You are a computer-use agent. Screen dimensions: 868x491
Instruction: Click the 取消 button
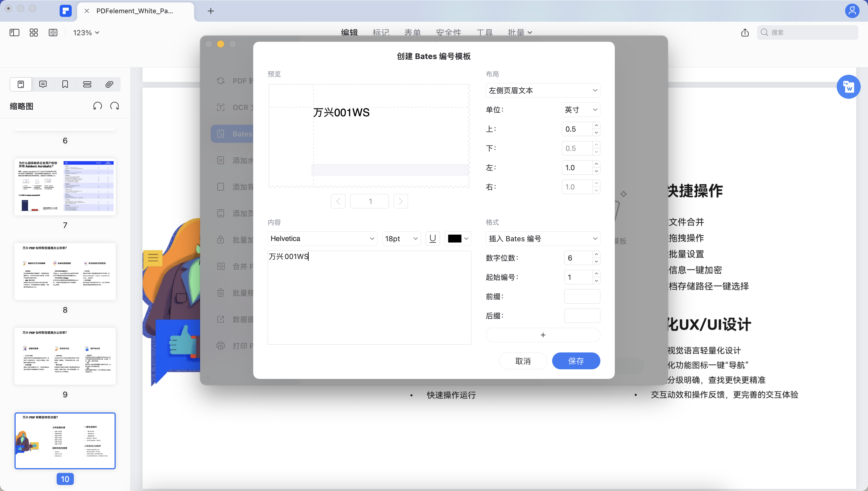pyautogui.click(x=523, y=361)
